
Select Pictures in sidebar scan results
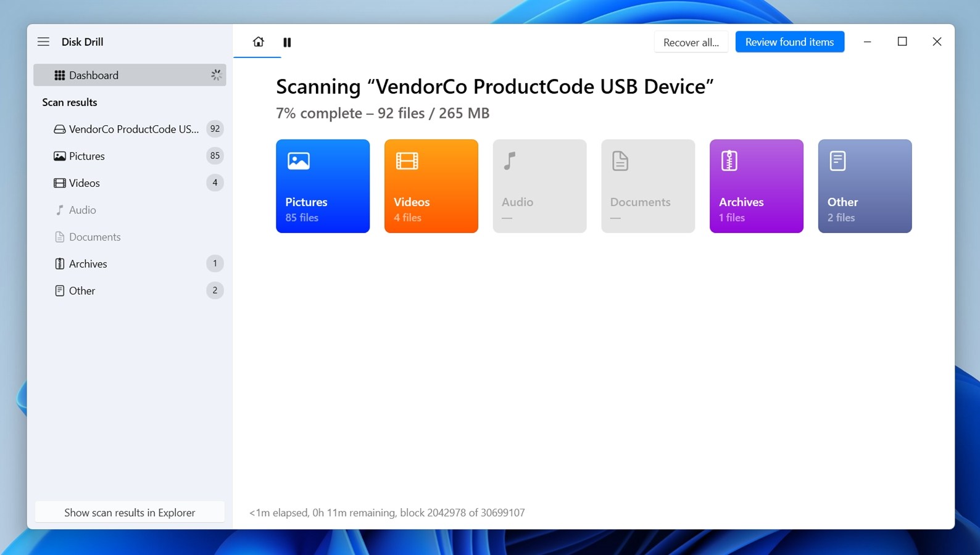87,156
